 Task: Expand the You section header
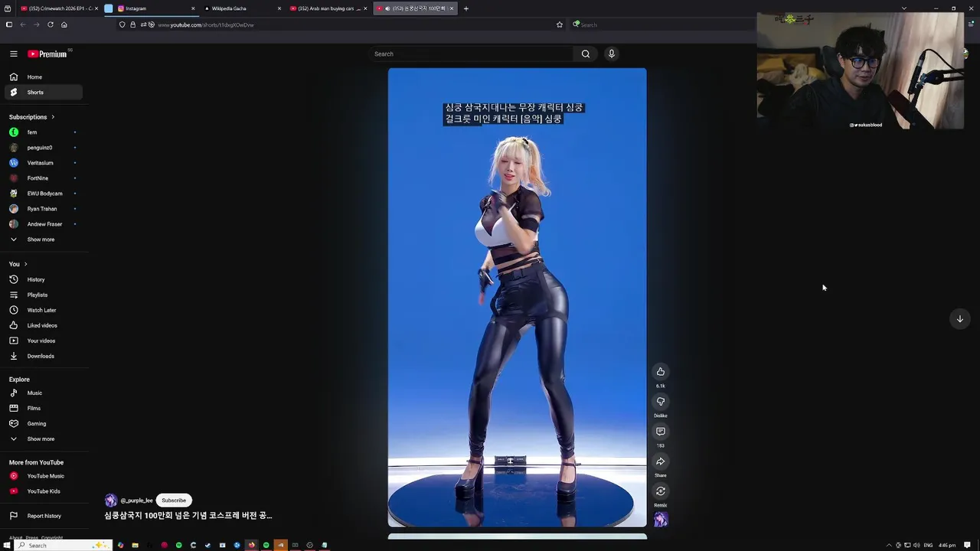coord(18,264)
